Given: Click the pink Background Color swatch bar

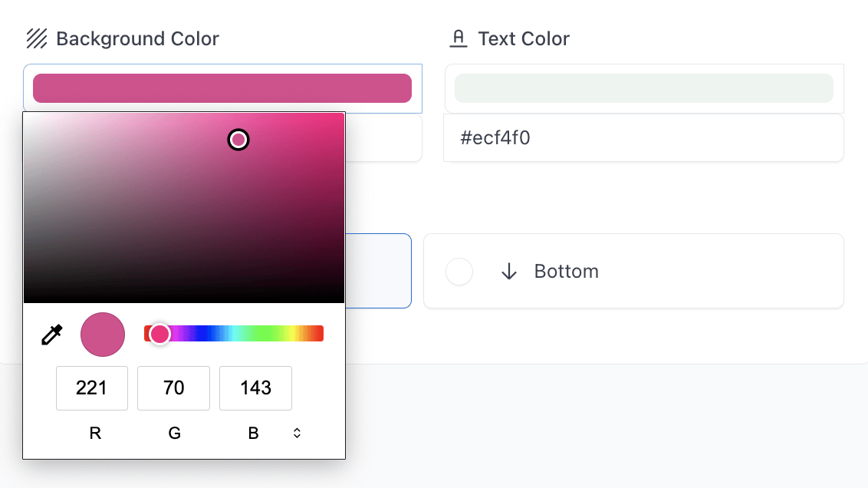Looking at the screenshot, I should 222,88.
